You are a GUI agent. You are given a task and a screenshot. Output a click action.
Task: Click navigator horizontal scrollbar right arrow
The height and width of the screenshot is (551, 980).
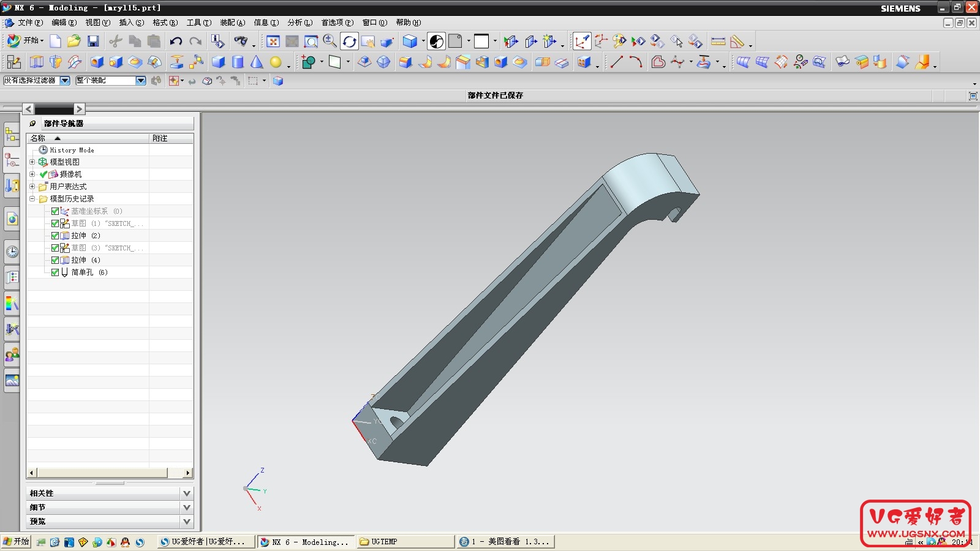(x=189, y=473)
